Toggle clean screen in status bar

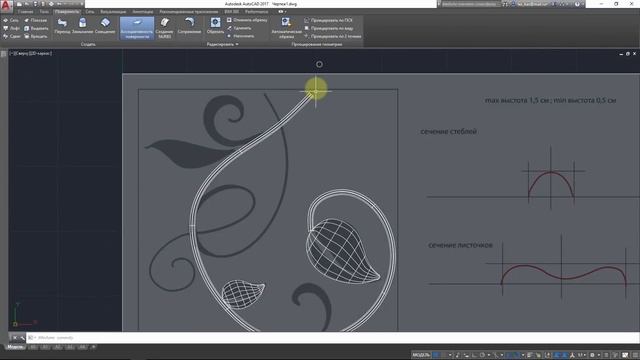625,355
